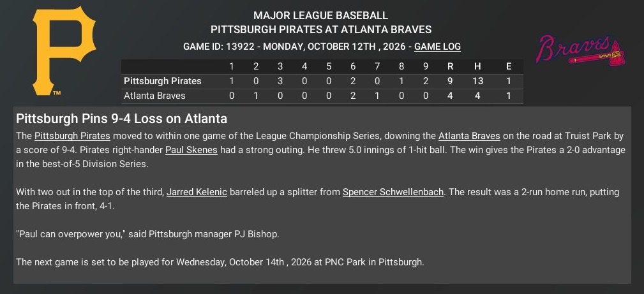Viewport: 644px width, 294px height.
Task: Click Atlanta Braves name in the box score
Action: (154, 96)
